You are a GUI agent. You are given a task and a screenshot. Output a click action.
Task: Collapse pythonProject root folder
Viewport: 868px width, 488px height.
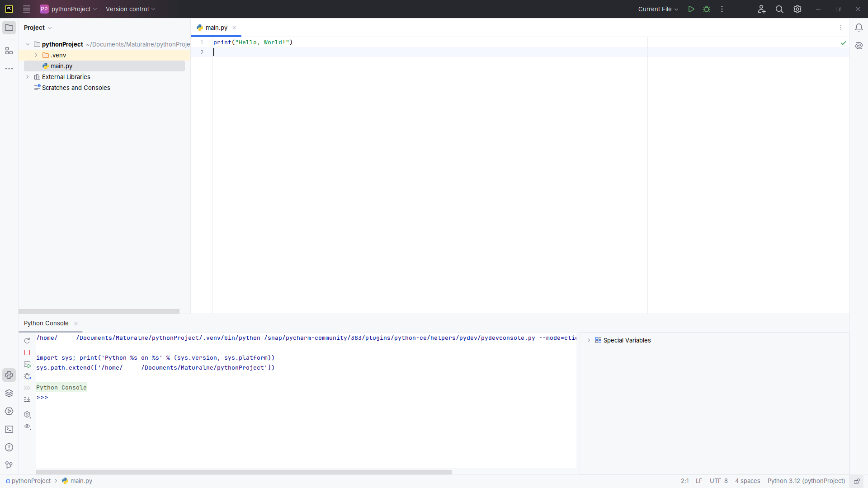[x=28, y=44]
